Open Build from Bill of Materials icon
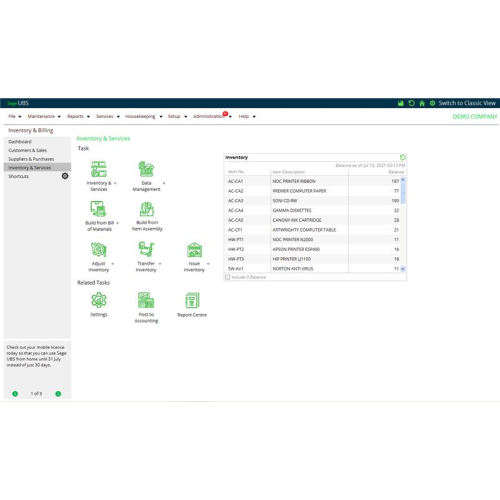 pos(99,209)
